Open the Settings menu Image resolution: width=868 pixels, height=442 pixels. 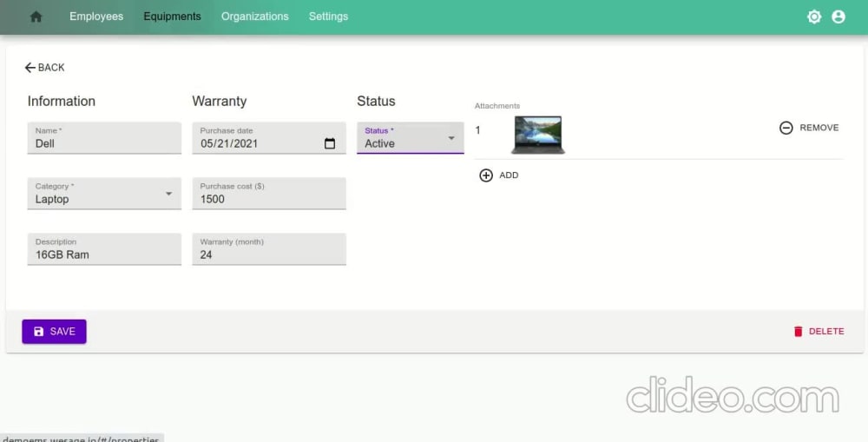pyautogui.click(x=328, y=16)
